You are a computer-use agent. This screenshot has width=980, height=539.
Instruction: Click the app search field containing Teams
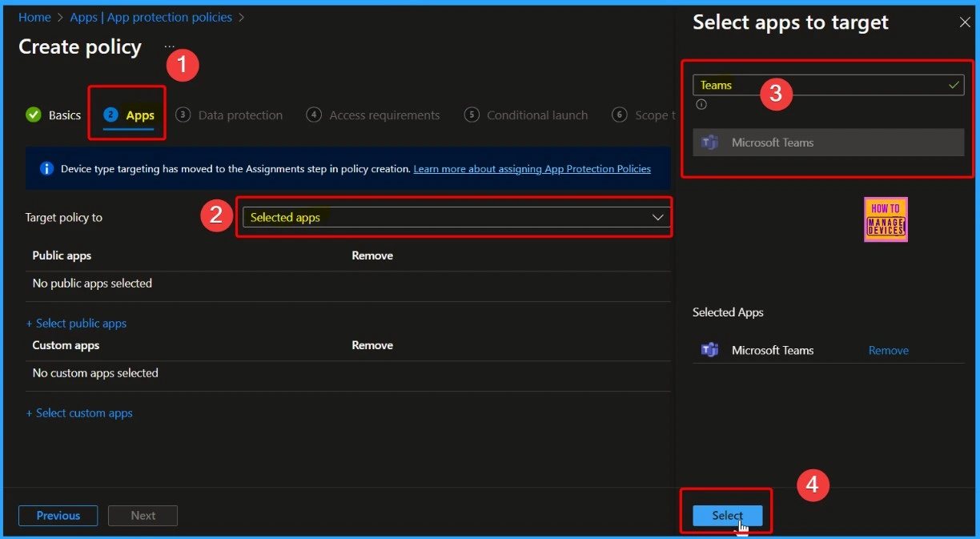tap(801, 84)
